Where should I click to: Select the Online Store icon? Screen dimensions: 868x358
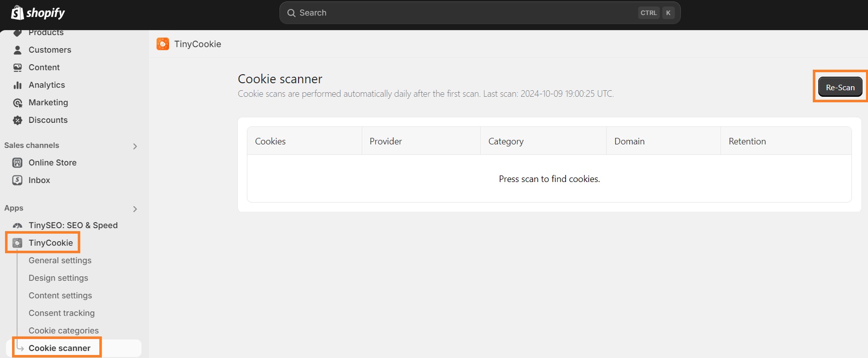[x=17, y=162]
